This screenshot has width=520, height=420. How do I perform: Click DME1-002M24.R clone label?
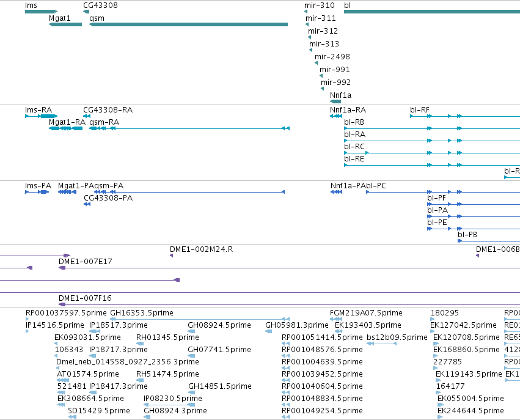pyautogui.click(x=201, y=249)
